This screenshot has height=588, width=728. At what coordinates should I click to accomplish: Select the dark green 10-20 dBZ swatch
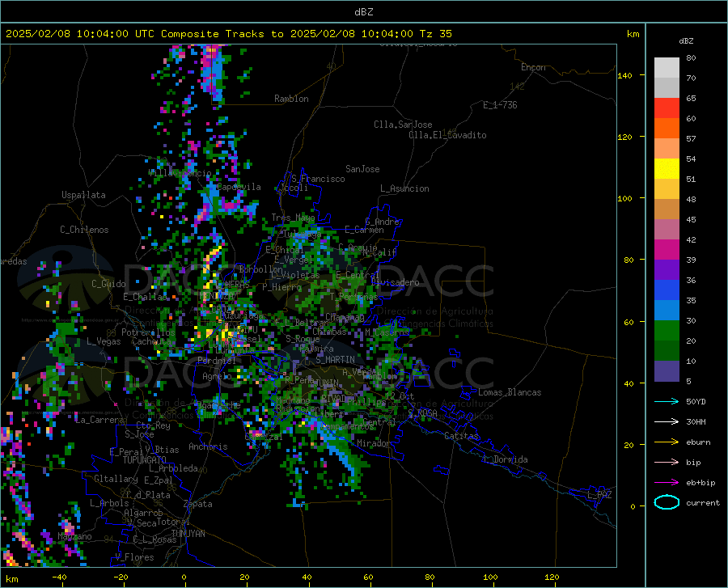coord(667,351)
